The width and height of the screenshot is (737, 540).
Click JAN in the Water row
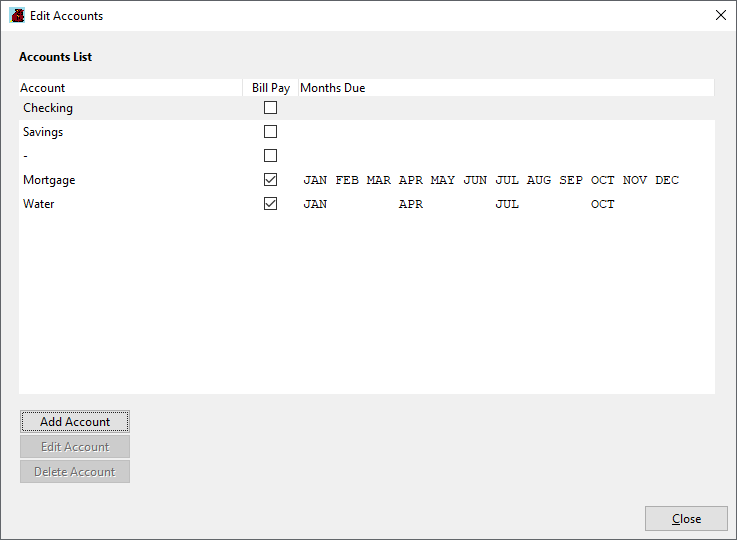[x=315, y=204]
